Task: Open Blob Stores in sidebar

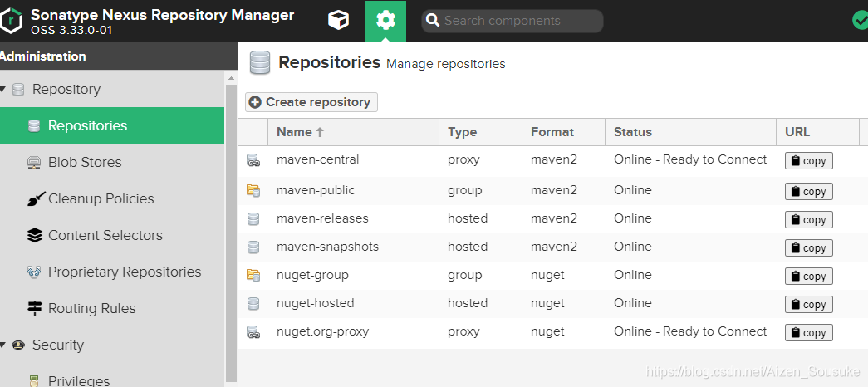Action: pyautogui.click(x=85, y=162)
